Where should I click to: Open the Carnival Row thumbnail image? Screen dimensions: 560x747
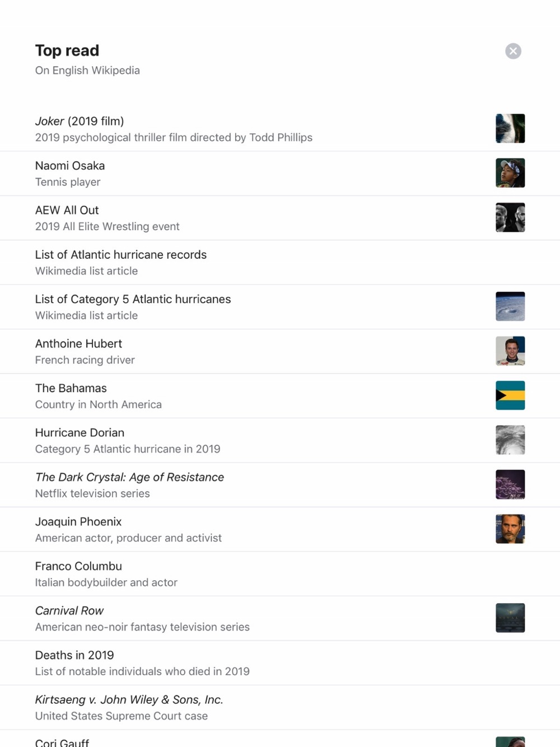point(510,618)
